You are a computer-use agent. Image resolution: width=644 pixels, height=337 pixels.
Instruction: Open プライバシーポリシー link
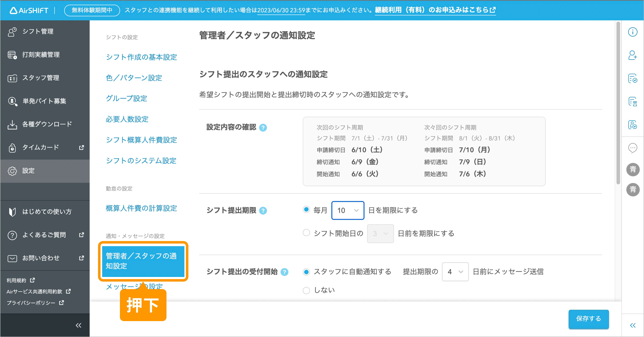click(x=35, y=303)
